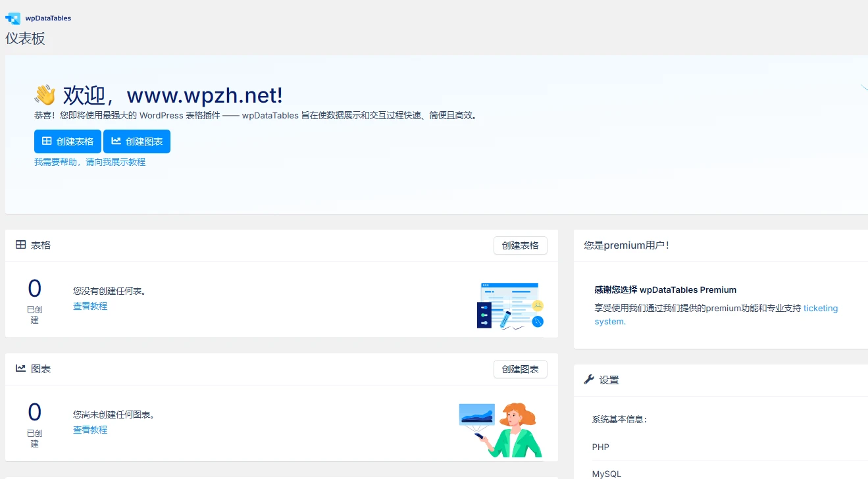Viewport: 868px width, 479px height.
Task: Click 感谢您选择 wpDataTables Premium text
Action: click(x=665, y=290)
